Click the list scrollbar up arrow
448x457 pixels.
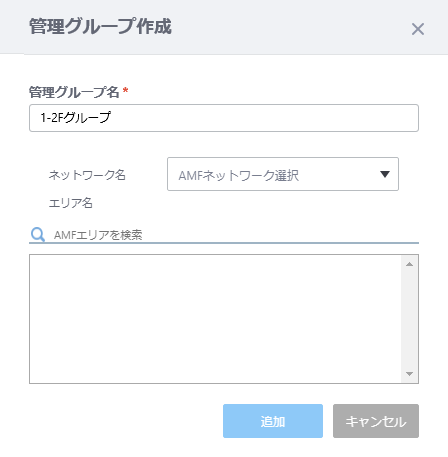click(410, 264)
